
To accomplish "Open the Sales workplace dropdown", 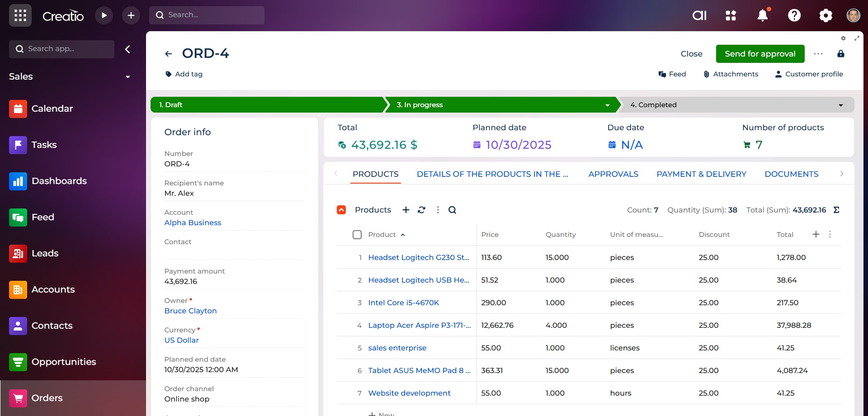I will (128, 77).
